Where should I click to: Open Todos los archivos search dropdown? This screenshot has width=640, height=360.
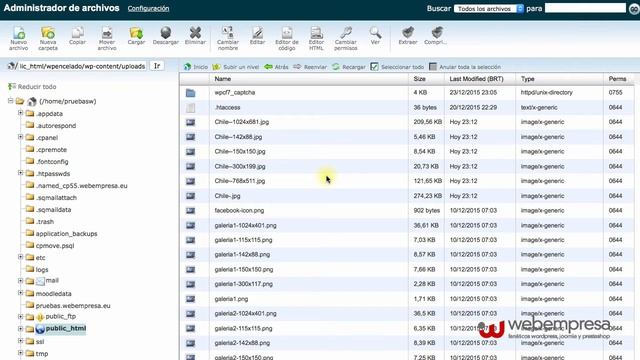click(x=489, y=9)
